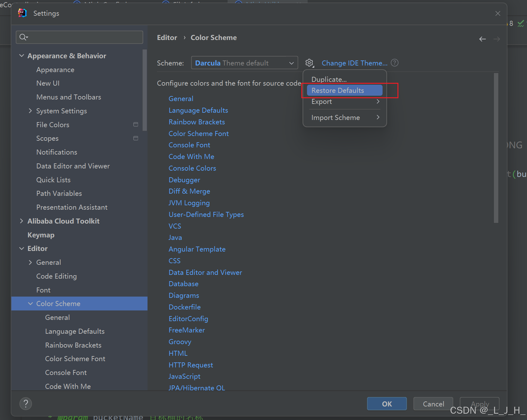Select Notifications tree item

(57, 152)
